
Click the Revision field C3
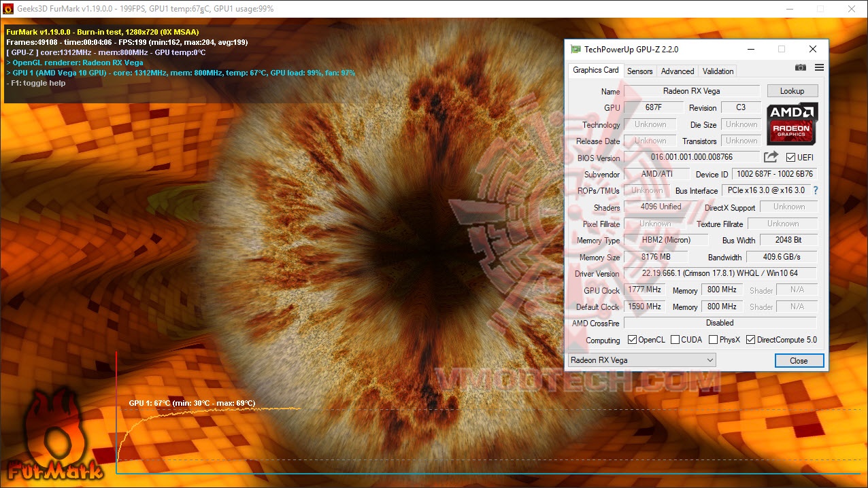pyautogui.click(x=741, y=107)
